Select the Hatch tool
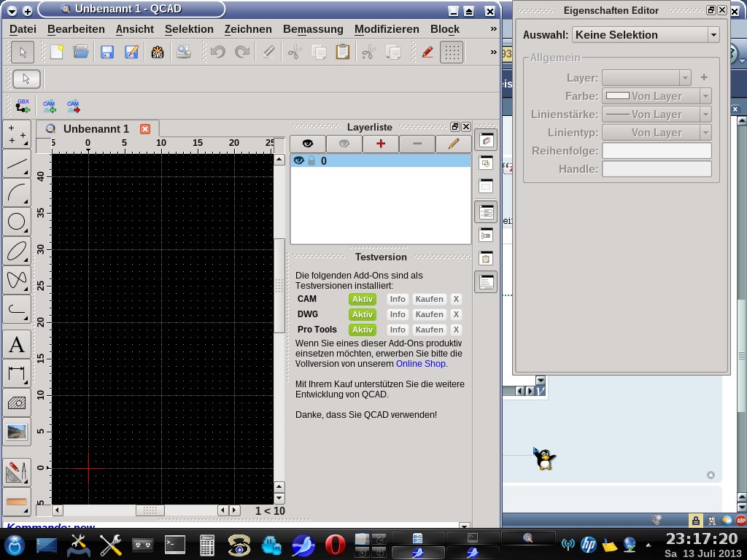The width and height of the screenshot is (747, 560). pyautogui.click(x=17, y=402)
